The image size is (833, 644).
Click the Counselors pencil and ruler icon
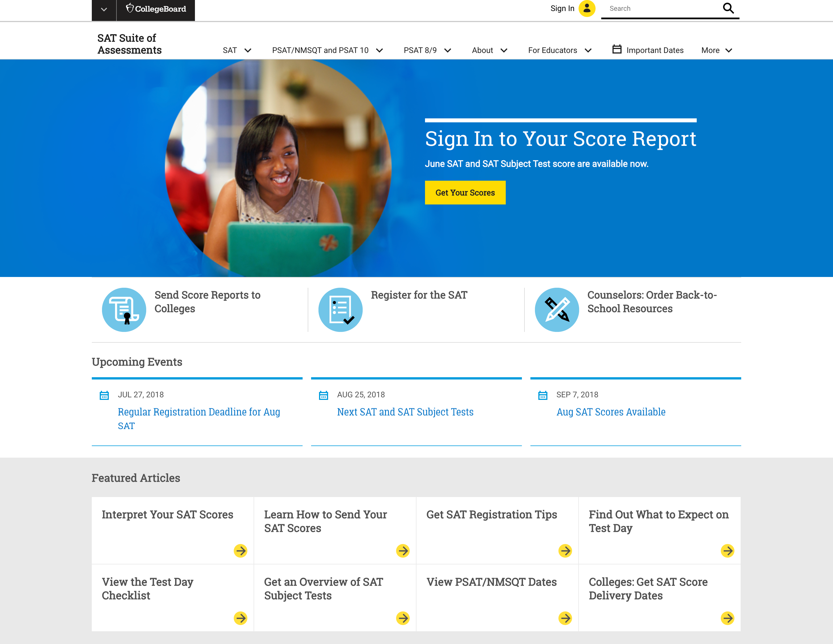[556, 310]
